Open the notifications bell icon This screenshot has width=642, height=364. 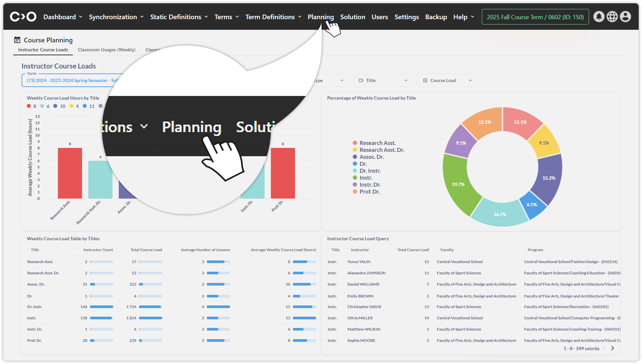599,17
